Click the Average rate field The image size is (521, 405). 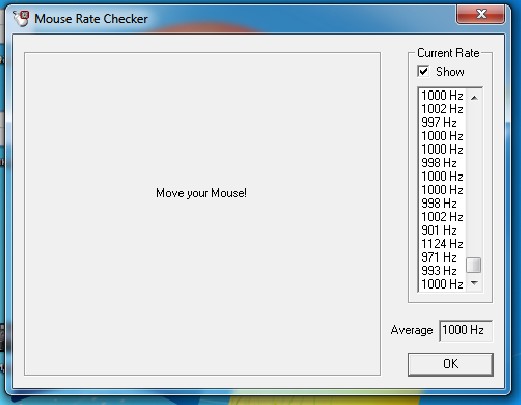466,330
